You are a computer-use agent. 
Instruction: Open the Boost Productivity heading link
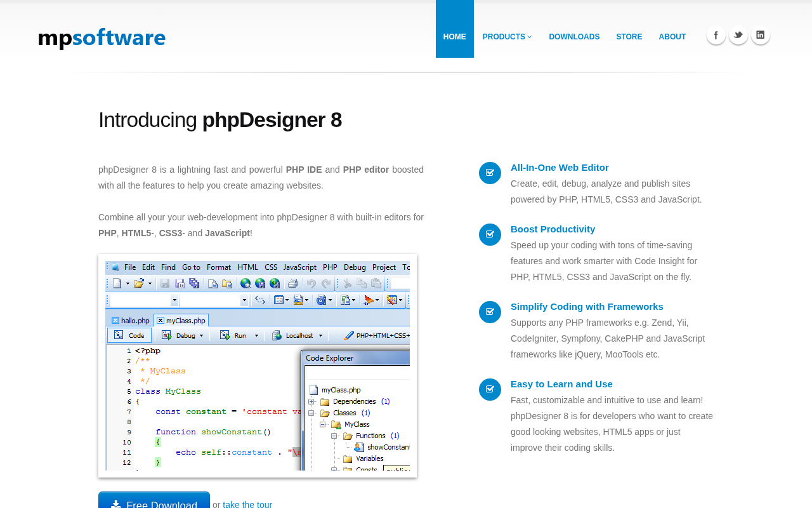(553, 229)
